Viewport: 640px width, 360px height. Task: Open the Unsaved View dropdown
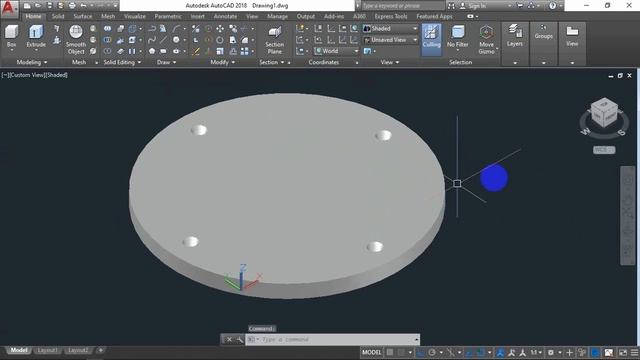click(x=390, y=40)
